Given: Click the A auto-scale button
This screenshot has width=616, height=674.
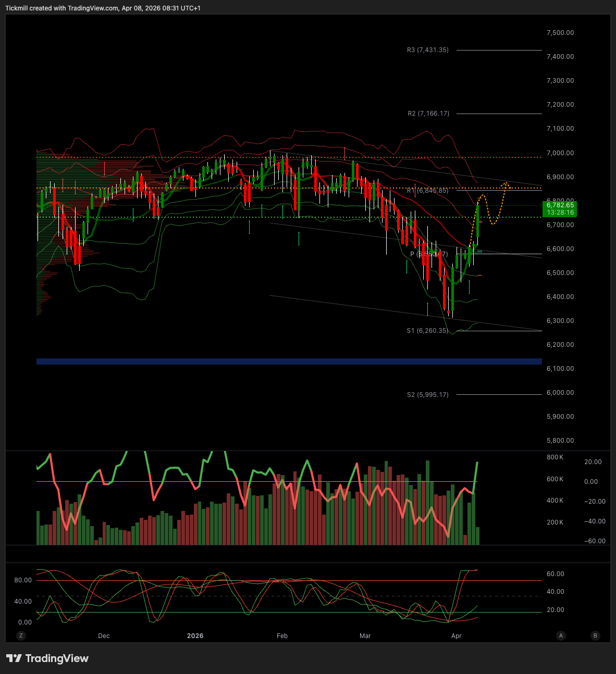Looking at the screenshot, I should [561, 635].
